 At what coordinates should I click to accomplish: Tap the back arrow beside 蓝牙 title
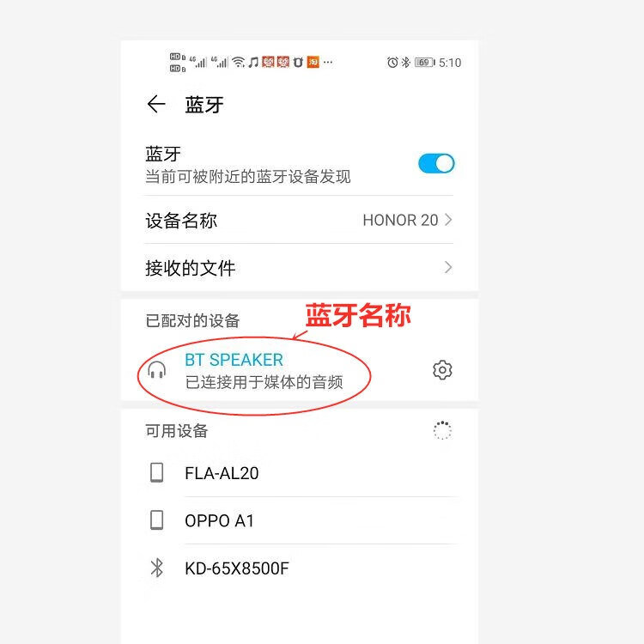point(156,104)
